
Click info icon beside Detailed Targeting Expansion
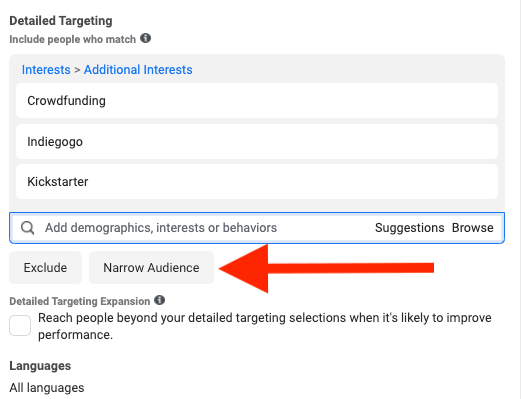[x=159, y=300]
